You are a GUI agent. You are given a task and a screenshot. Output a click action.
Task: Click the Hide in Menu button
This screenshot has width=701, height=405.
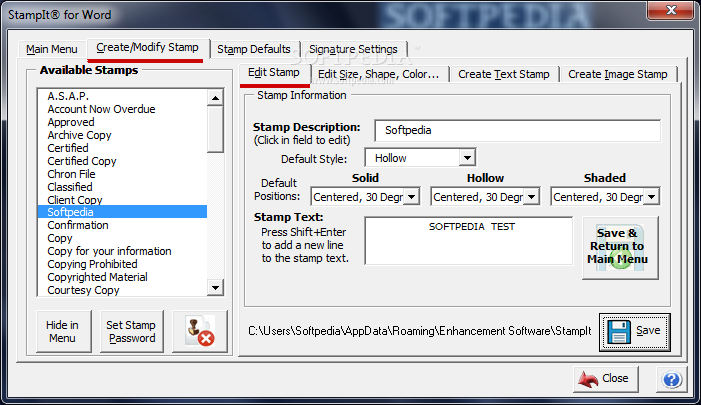[x=63, y=331]
